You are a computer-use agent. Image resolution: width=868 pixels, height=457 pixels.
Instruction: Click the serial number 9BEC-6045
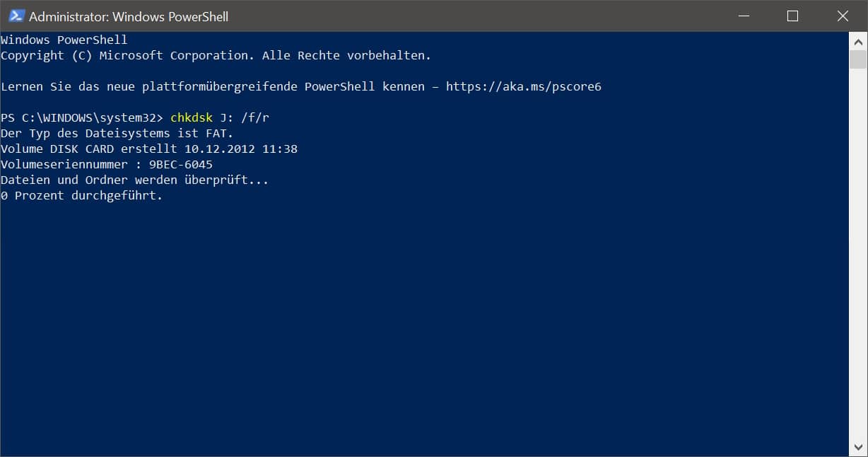[180, 164]
